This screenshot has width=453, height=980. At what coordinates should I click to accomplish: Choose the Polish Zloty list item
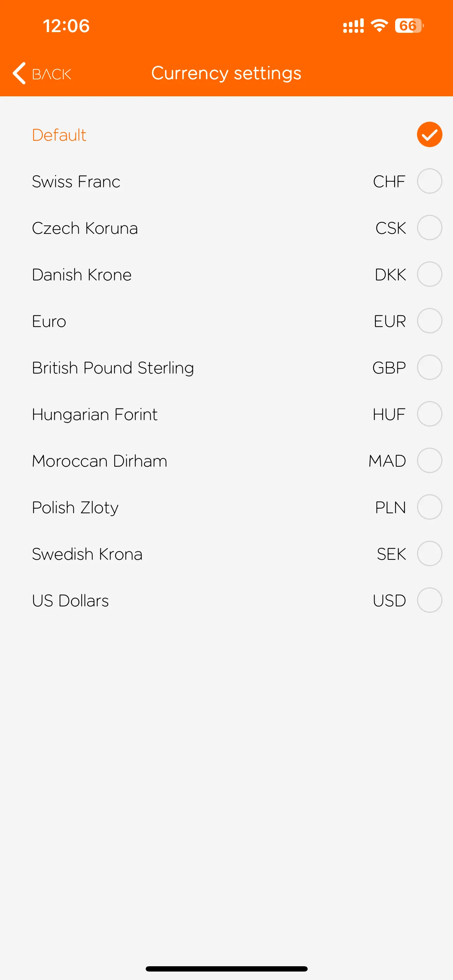75,508
